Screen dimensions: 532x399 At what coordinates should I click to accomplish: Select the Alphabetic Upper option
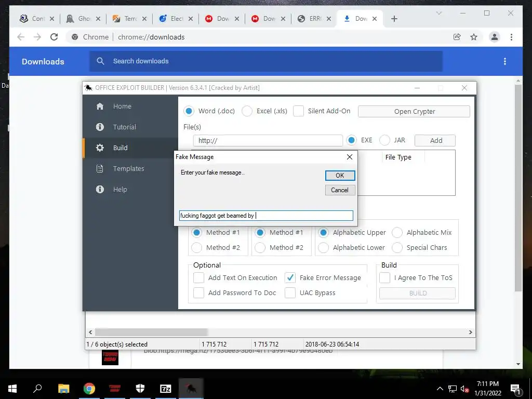[x=323, y=232]
